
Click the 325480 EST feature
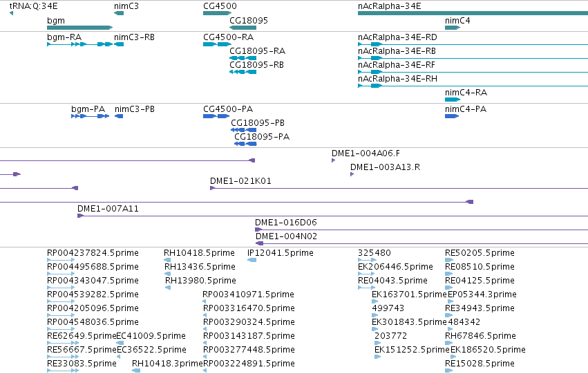(367, 259)
